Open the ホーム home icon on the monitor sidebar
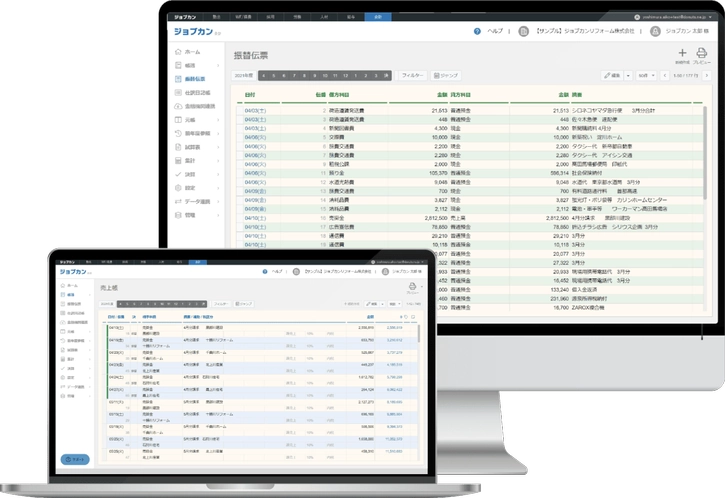The width and height of the screenshot is (725, 498). (x=178, y=52)
